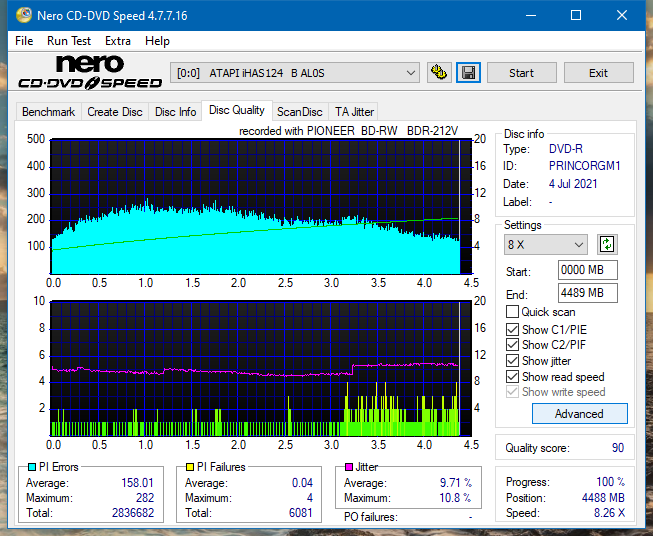
Task: Click the magenta Jitter legend swatch
Action: pyautogui.click(x=349, y=467)
